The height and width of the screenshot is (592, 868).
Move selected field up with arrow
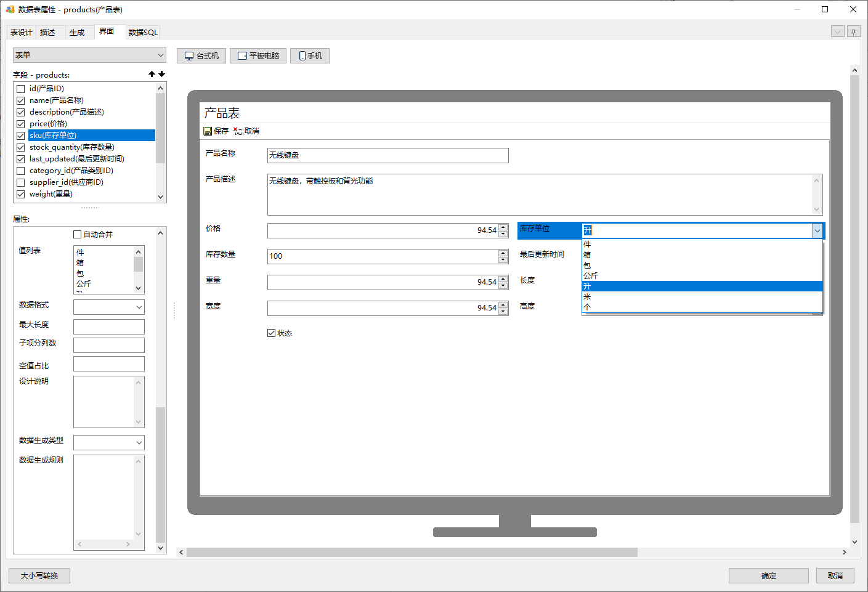coord(152,75)
